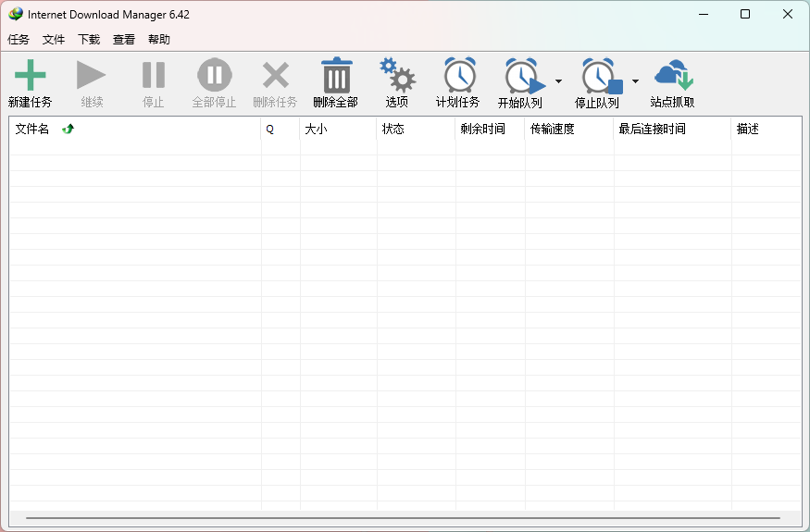Screen dimensions: 810x532
Task: Sort by the 状态 column header
Action: click(417, 129)
